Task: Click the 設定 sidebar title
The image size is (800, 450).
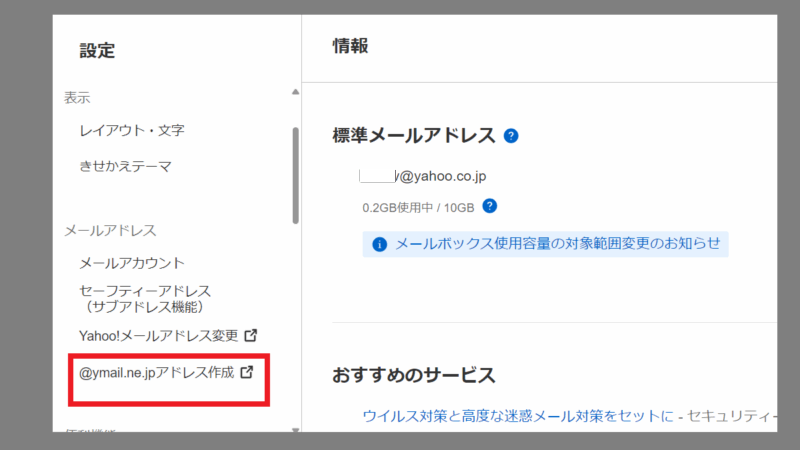Action: click(97, 51)
